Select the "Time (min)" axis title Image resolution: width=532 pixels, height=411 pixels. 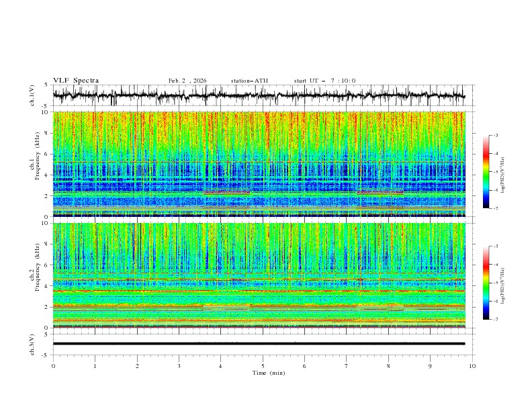coord(269,373)
